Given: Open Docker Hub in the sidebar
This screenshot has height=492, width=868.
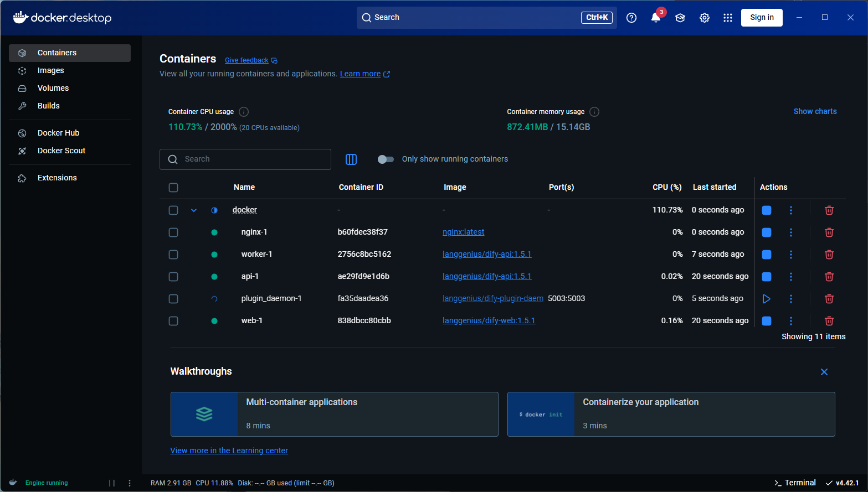Looking at the screenshot, I should 70,133.
